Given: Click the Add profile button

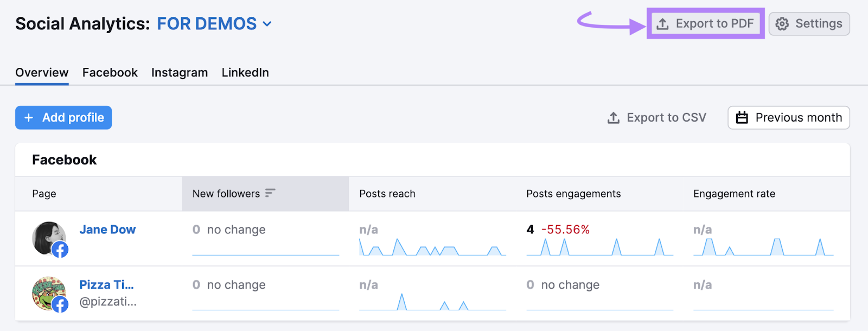Looking at the screenshot, I should click(x=63, y=117).
